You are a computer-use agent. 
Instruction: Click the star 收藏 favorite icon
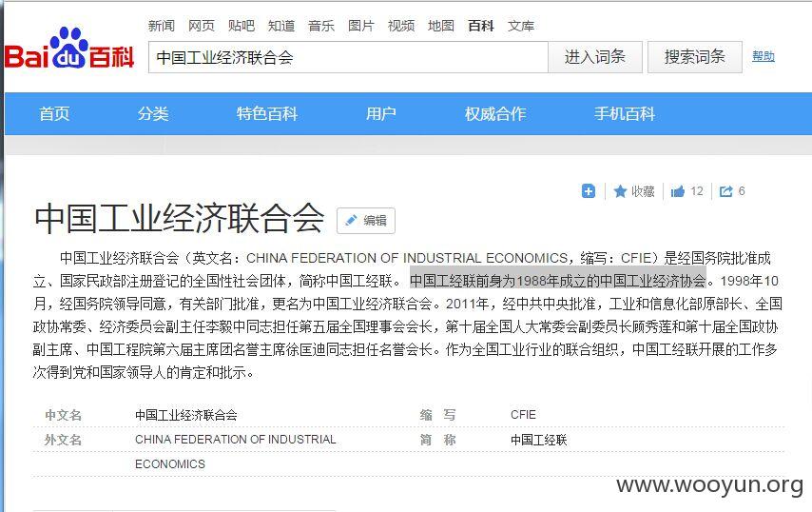click(620, 191)
